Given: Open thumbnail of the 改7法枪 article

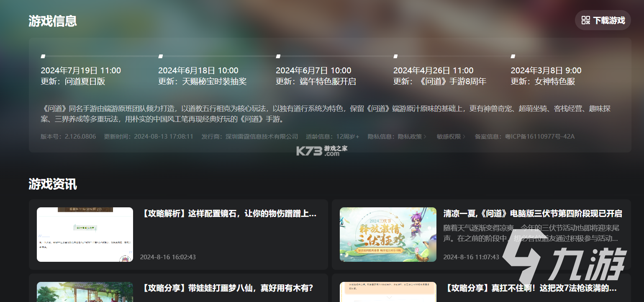Looking at the screenshot, I should [x=388, y=292].
